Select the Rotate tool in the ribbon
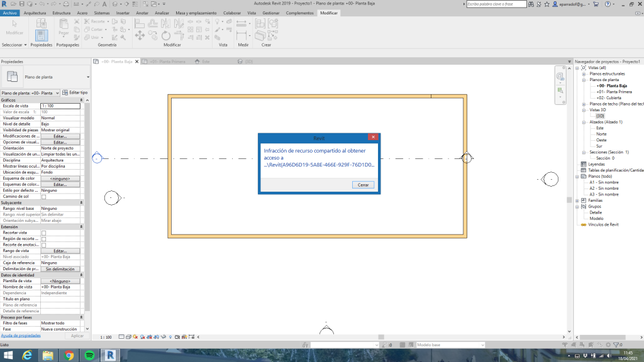 point(166,36)
